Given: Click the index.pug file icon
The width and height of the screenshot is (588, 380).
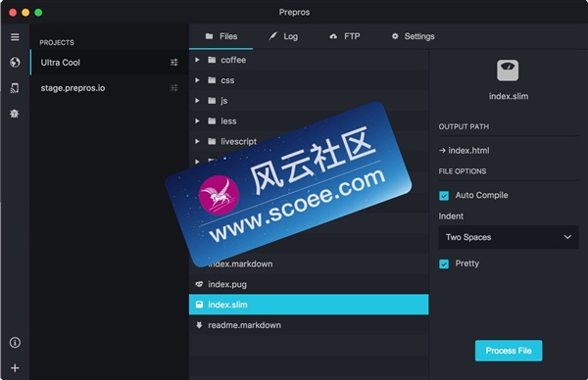Looking at the screenshot, I should pos(199,284).
